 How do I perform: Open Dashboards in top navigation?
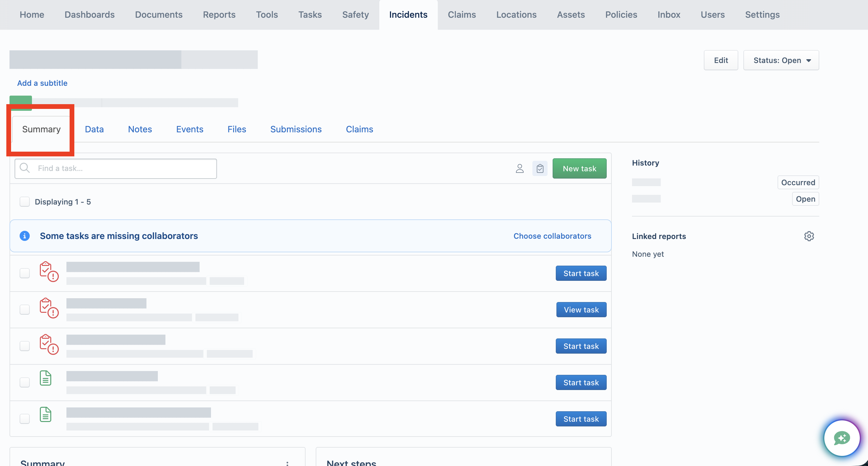(90, 15)
